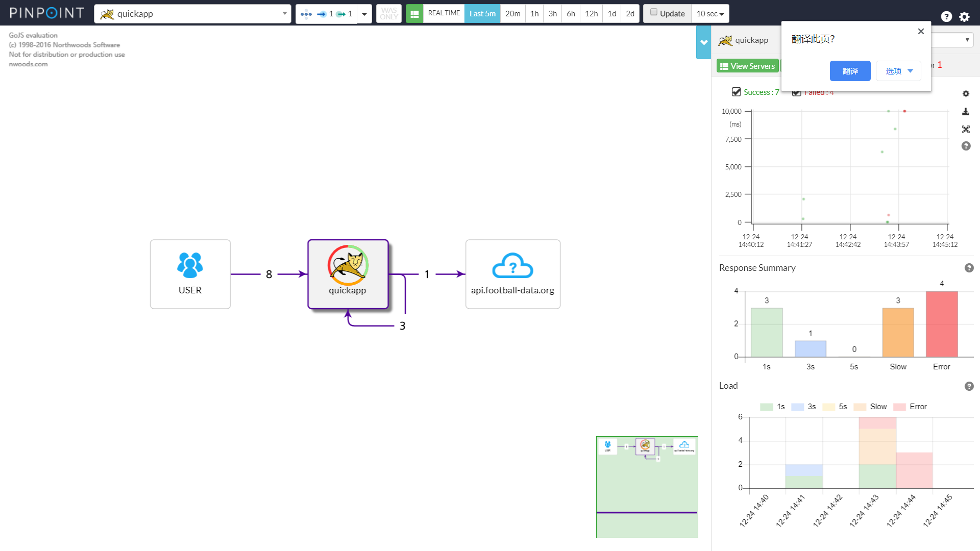This screenshot has width=980, height=551.
Task: Toggle the Error legend swatch in Load
Action: coord(899,407)
